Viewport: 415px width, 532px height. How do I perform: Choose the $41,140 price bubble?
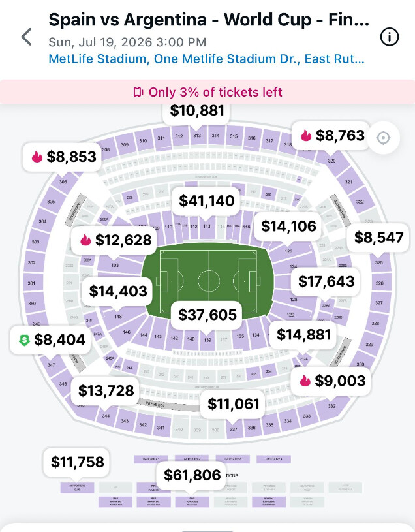(x=206, y=200)
